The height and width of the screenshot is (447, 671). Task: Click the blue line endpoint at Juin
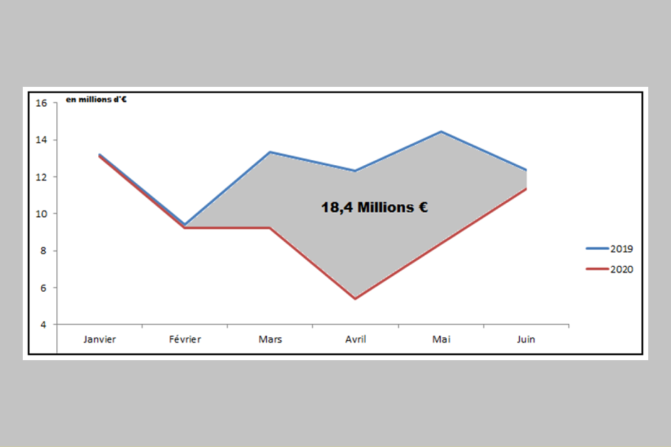coord(526,170)
